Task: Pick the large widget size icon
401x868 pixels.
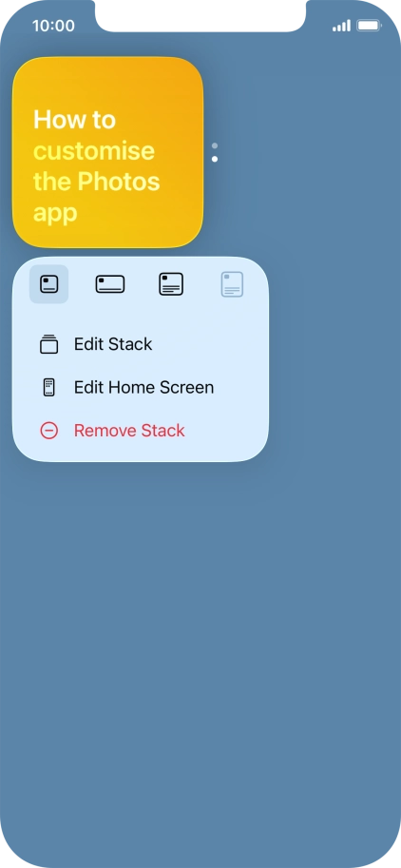Action: click(x=171, y=284)
